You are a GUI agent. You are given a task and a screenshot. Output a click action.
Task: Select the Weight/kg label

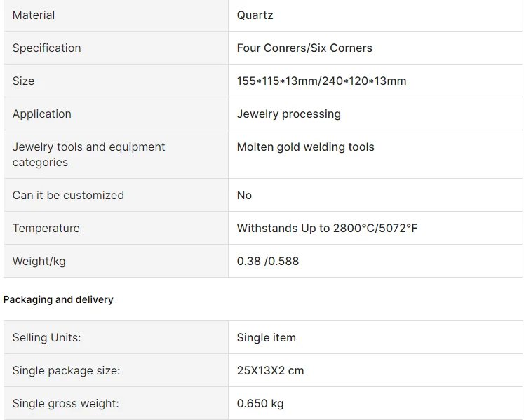coord(39,261)
